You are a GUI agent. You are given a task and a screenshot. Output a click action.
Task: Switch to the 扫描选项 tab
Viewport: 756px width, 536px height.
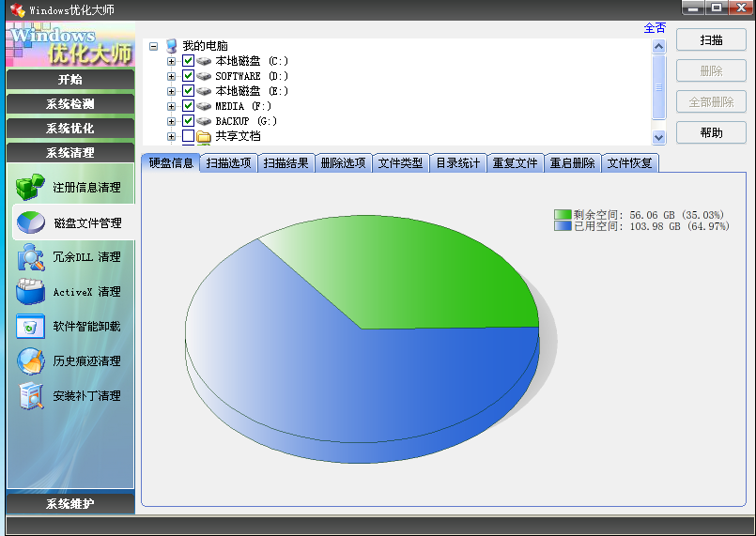(x=228, y=163)
